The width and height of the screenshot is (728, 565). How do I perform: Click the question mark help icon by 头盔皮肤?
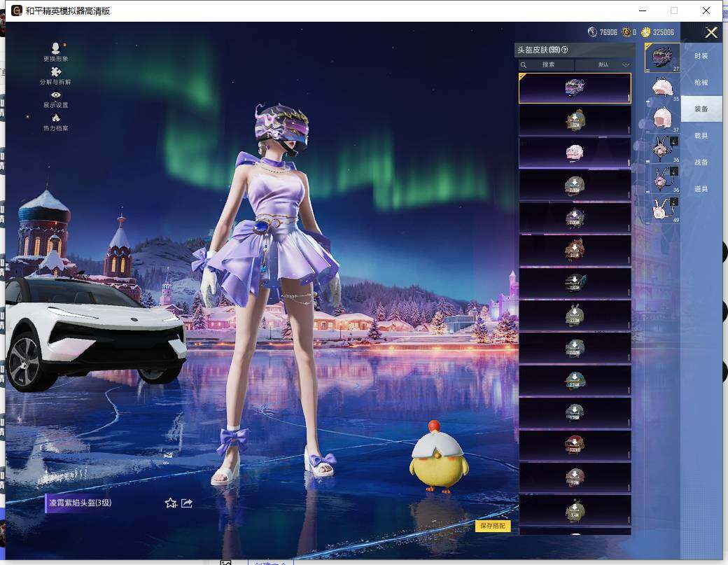(565, 50)
